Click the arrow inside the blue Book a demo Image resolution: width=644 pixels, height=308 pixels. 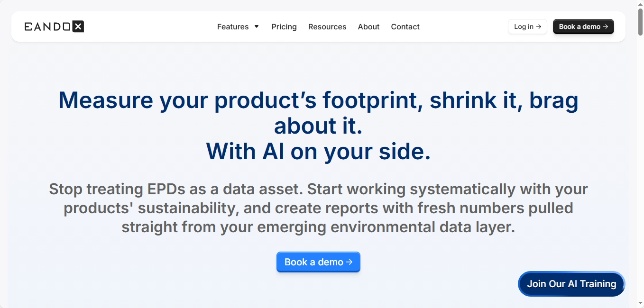pos(350,262)
